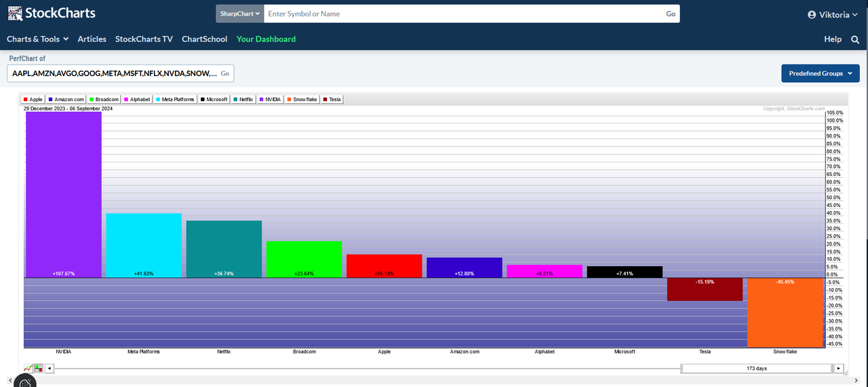Click the cyan Meta Platforms bar

pos(144,246)
